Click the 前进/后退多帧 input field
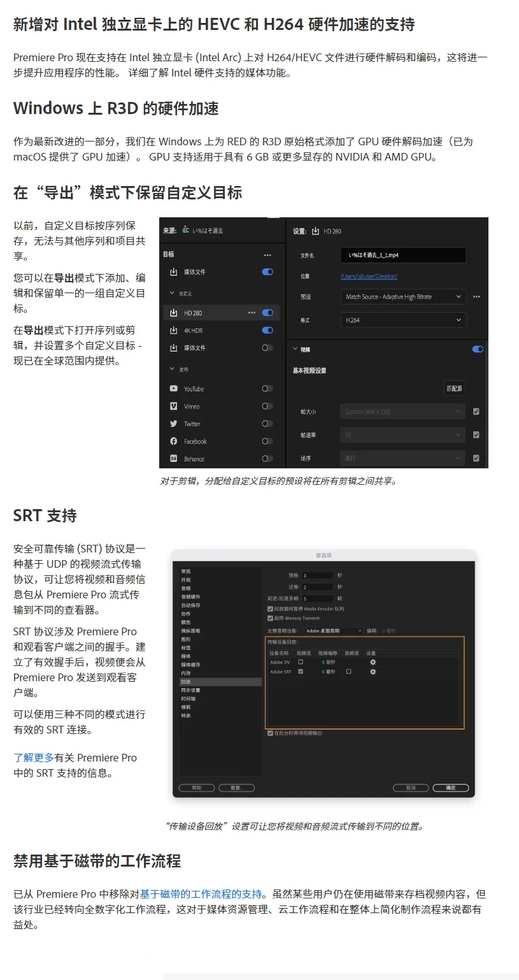519x980 pixels. [317, 599]
